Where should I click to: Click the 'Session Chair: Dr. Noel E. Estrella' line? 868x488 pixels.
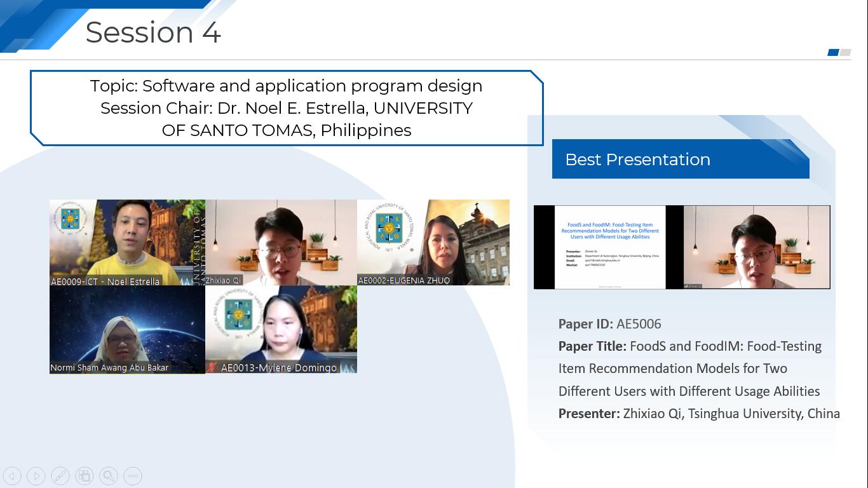pyautogui.click(x=286, y=108)
